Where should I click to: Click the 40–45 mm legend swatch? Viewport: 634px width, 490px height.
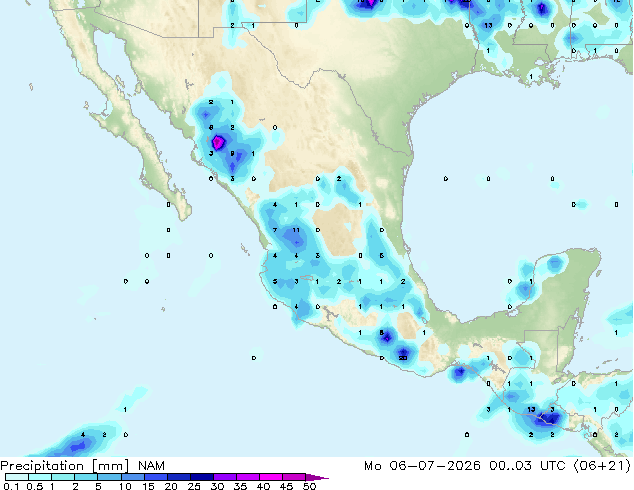click(271, 477)
